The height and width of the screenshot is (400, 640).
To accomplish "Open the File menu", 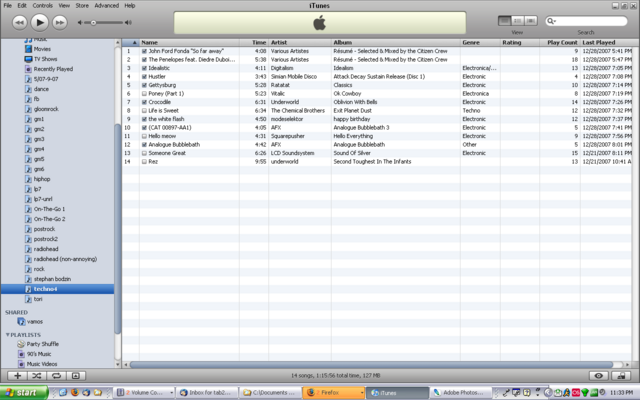I will coord(7,5).
